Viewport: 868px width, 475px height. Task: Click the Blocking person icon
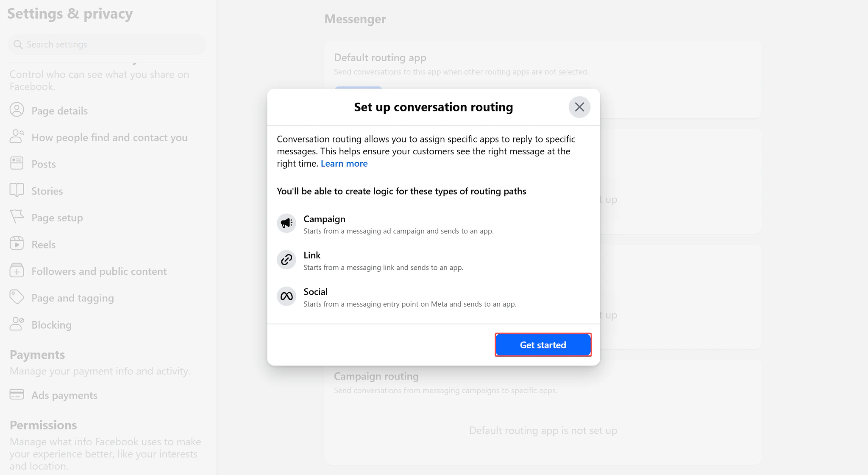[x=17, y=324]
